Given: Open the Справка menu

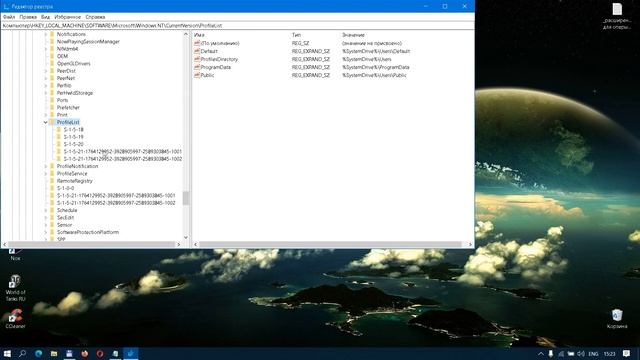Looking at the screenshot, I should point(95,17).
